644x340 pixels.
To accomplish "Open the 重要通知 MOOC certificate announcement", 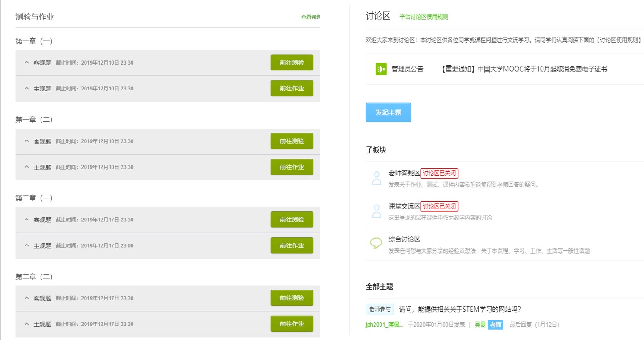I will (x=524, y=70).
